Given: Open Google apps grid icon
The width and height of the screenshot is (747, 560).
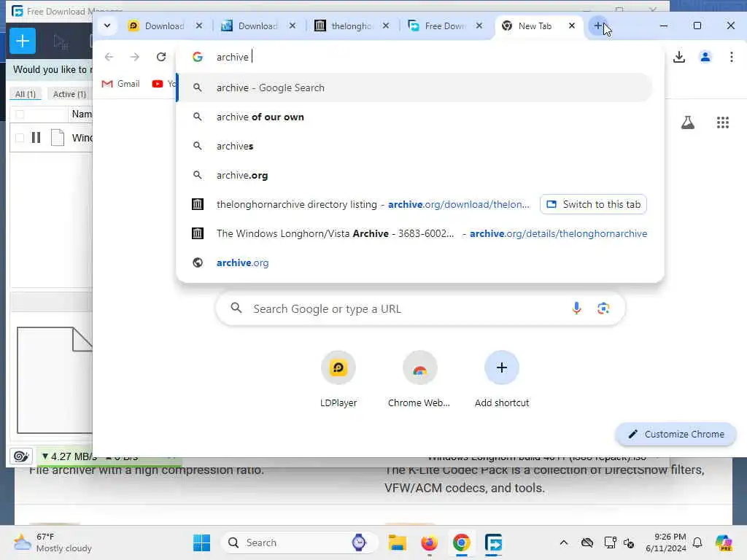Looking at the screenshot, I should coord(723,122).
